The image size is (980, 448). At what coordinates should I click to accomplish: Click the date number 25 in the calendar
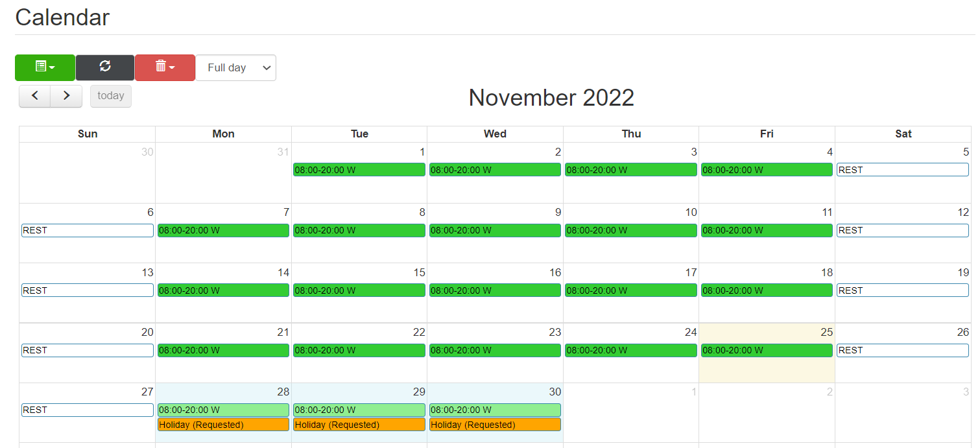[827, 331]
